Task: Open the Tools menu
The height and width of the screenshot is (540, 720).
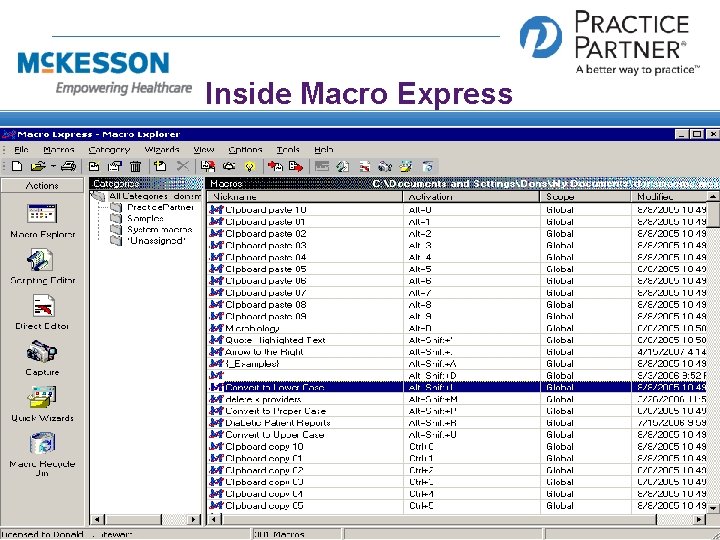Action: point(288,150)
